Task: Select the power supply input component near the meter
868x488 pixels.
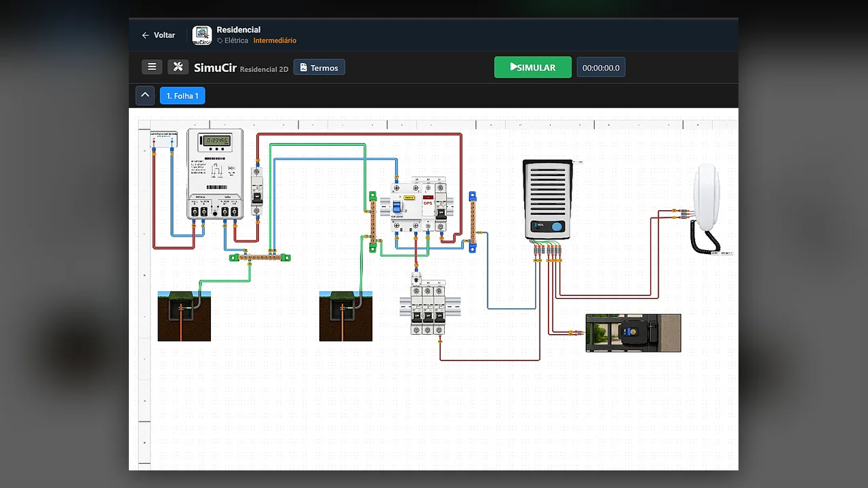Action: (x=163, y=140)
